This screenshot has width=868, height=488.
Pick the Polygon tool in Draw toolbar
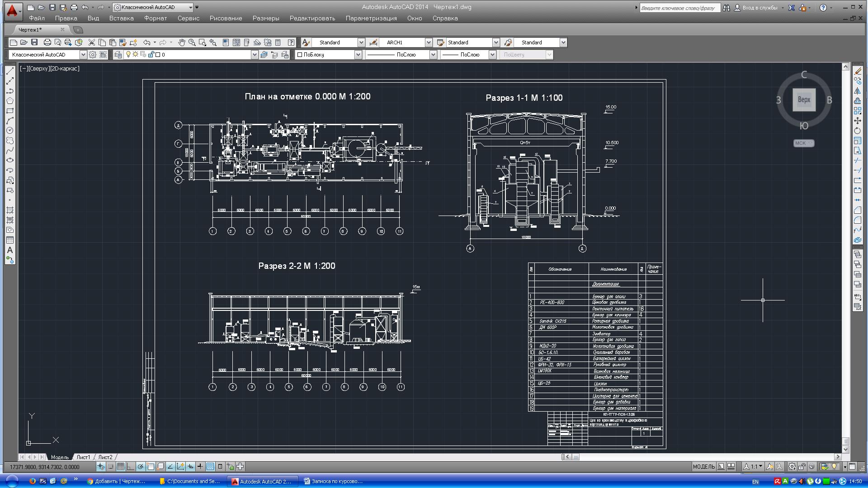coord(10,101)
